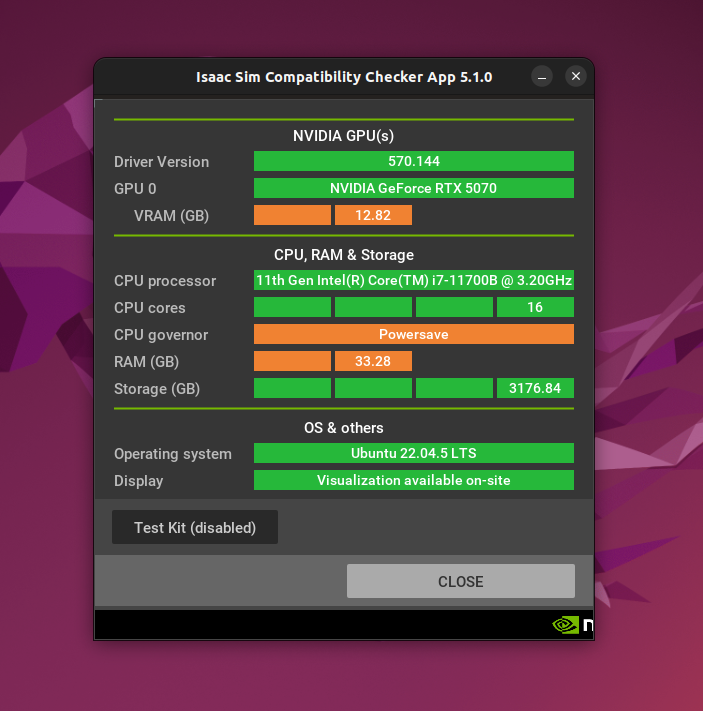Click the OS & others heading

[344, 428]
